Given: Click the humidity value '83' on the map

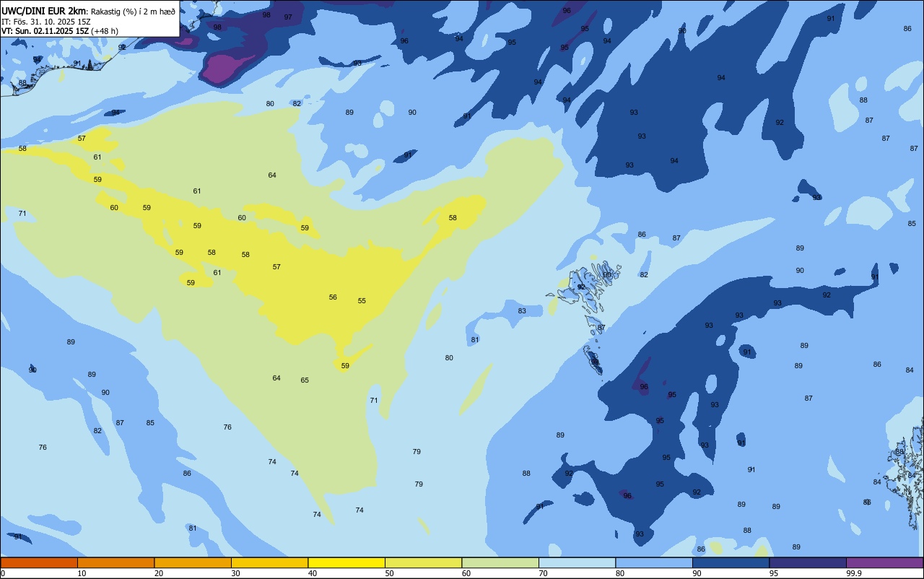Looking at the screenshot, I should (522, 311).
